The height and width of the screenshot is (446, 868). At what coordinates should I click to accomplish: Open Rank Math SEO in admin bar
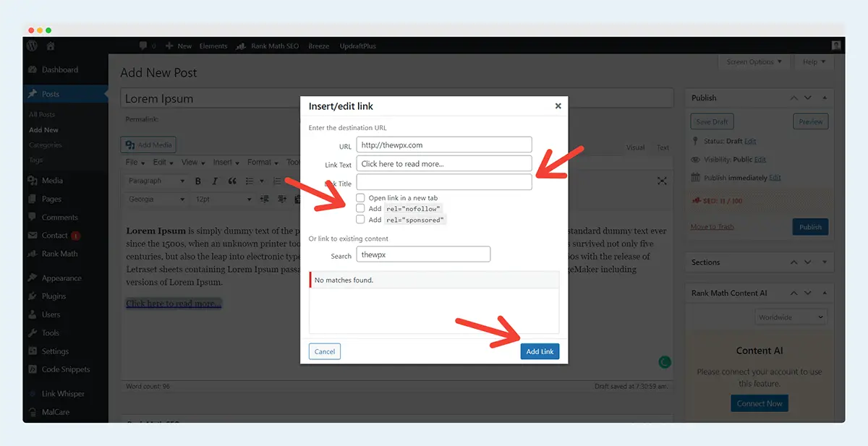pyautogui.click(x=268, y=46)
